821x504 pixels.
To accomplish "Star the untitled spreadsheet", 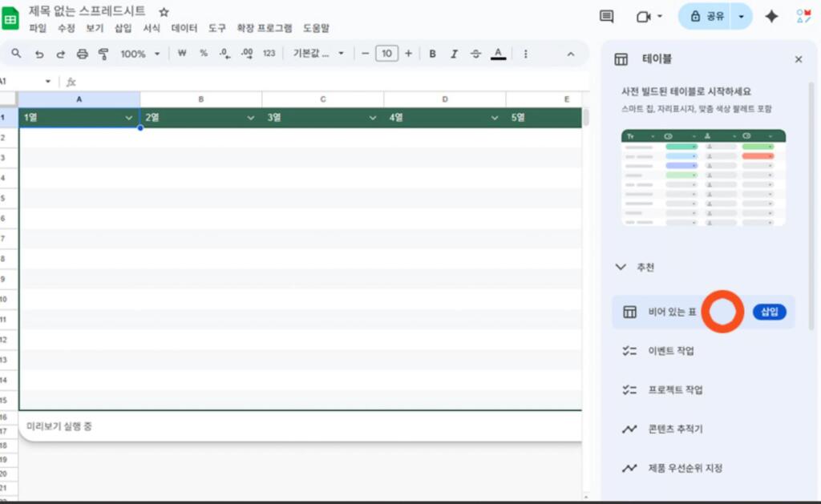I will [164, 12].
